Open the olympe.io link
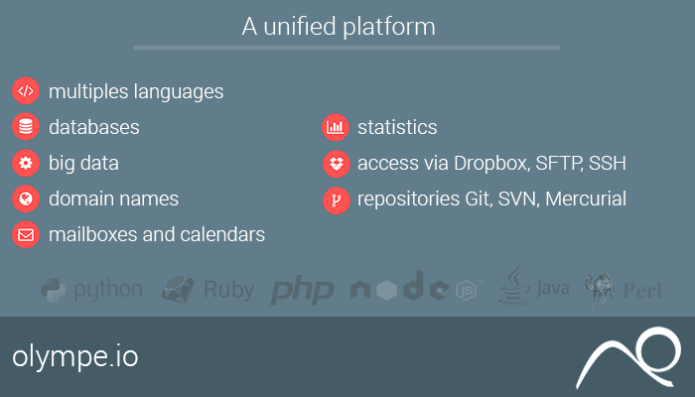This screenshot has width=695, height=397. point(75,357)
